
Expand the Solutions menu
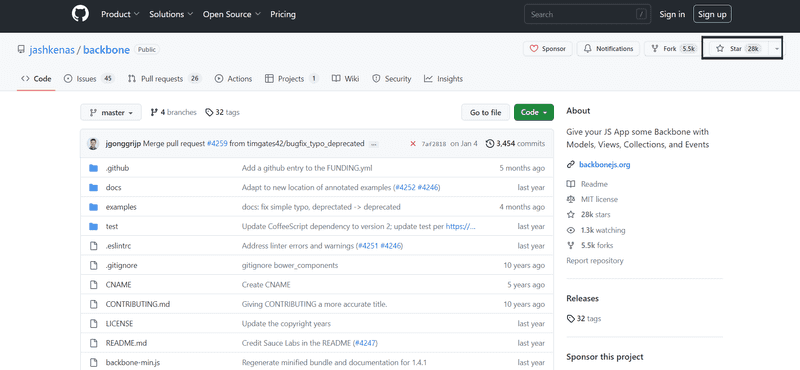coord(171,14)
